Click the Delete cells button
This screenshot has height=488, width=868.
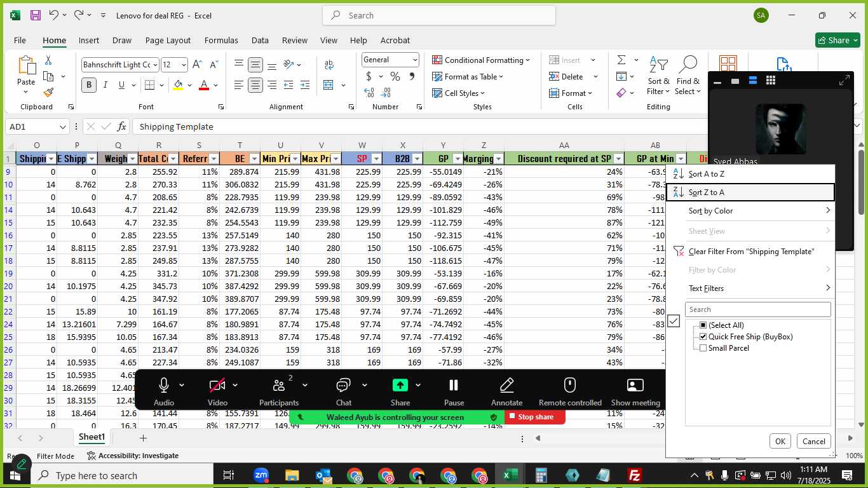(x=566, y=76)
